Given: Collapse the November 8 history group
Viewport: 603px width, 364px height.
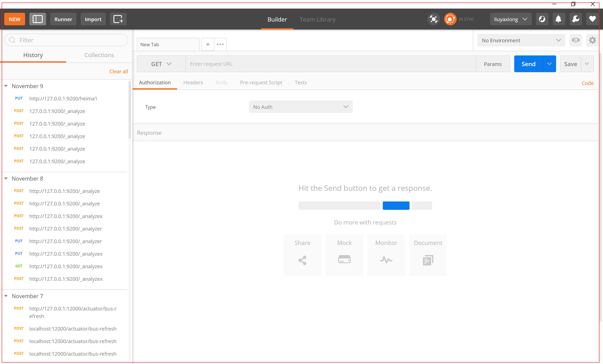Looking at the screenshot, I should click(6, 178).
